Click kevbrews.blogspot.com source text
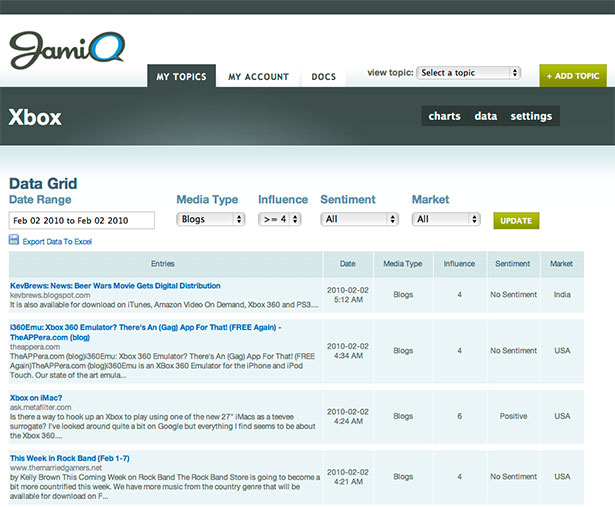Viewport: 615px width, 507px height. click(x=50, y=295)
